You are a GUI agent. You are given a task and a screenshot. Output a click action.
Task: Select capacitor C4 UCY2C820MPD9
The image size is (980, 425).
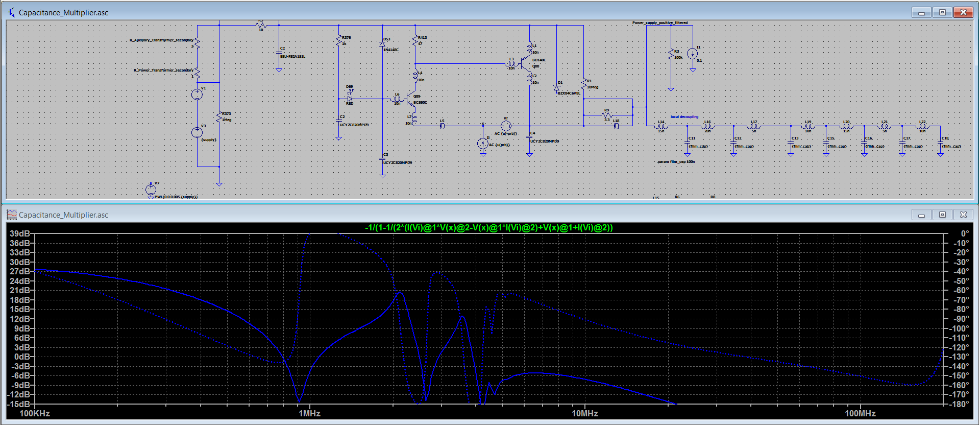tap(529, 136)
